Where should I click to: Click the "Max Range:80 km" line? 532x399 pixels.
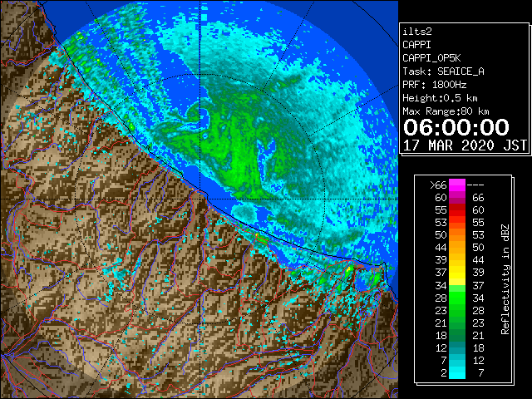click(x=446, y=111)
